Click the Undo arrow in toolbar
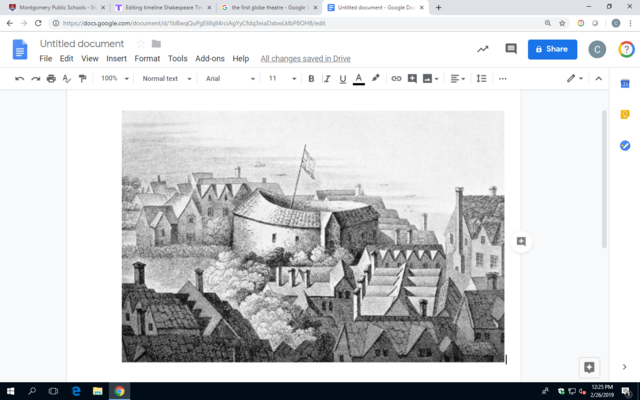640x400 pixels. [x=19, y=78]
